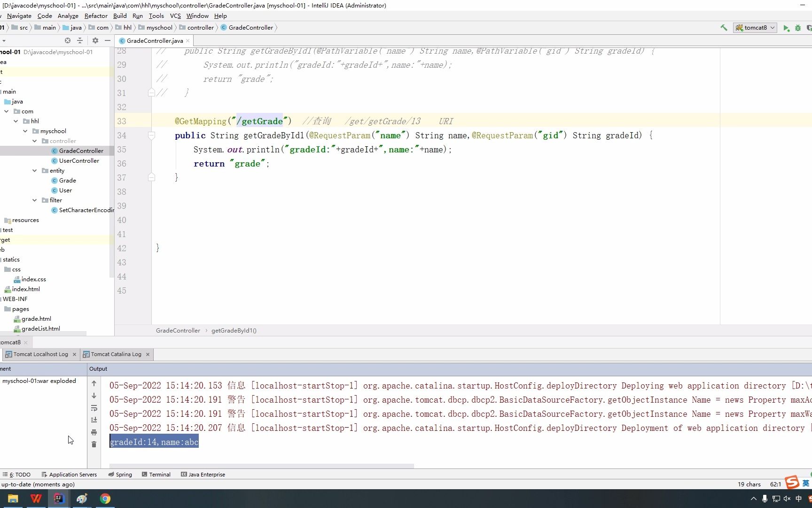Select index.css file in tree
Viewport: 812px width, 508px height.
tap(30, 279)
